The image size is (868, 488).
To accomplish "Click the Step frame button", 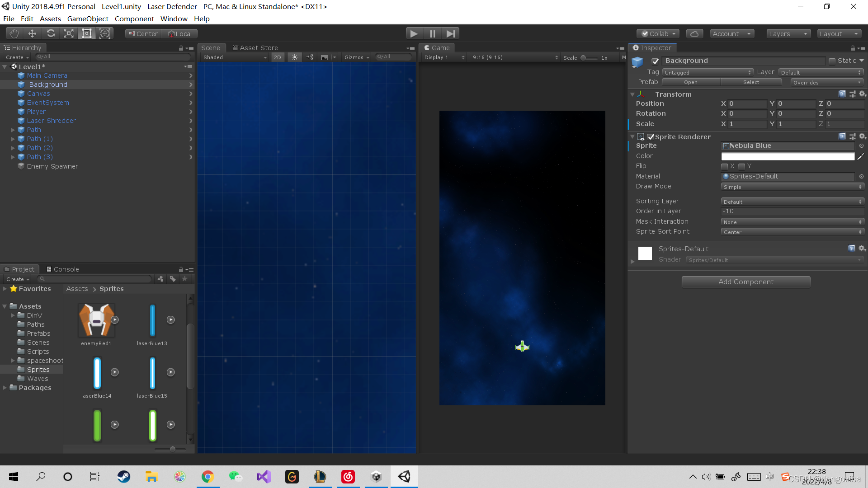I will (450, 33).
